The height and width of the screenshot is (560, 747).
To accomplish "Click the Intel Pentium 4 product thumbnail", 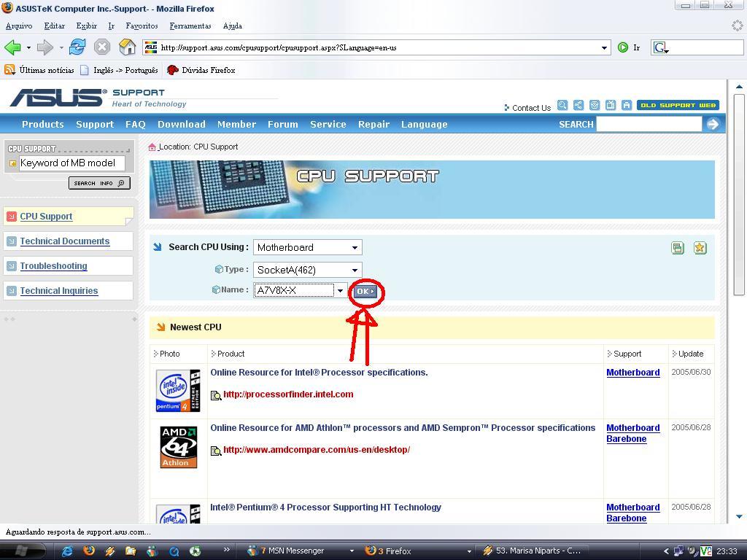I will [x=178, y=391].
